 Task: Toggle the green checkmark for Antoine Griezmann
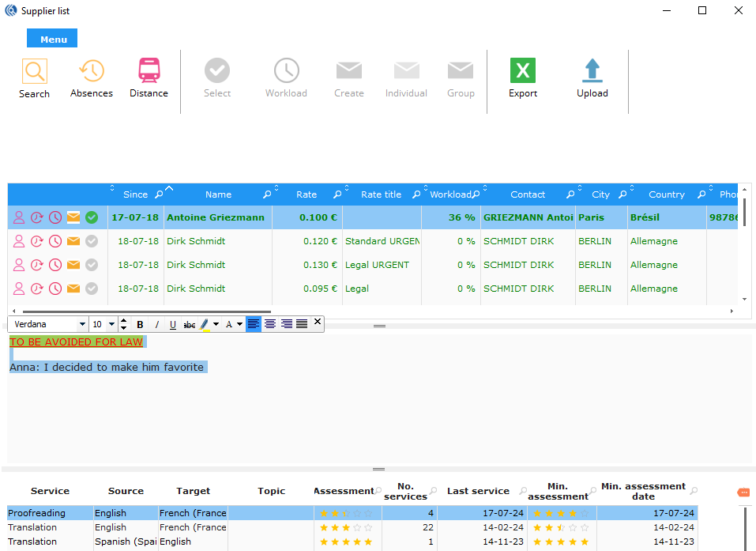click(x=92, y=217)
